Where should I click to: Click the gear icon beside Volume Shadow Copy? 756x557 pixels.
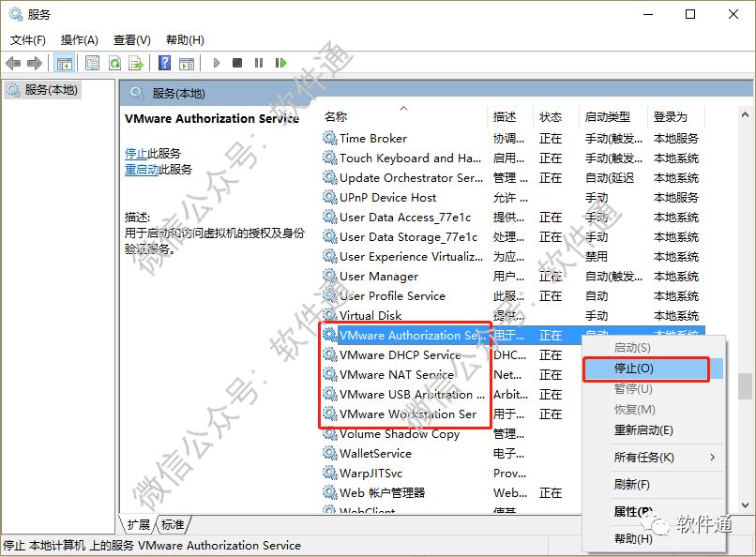click(330, 433)
